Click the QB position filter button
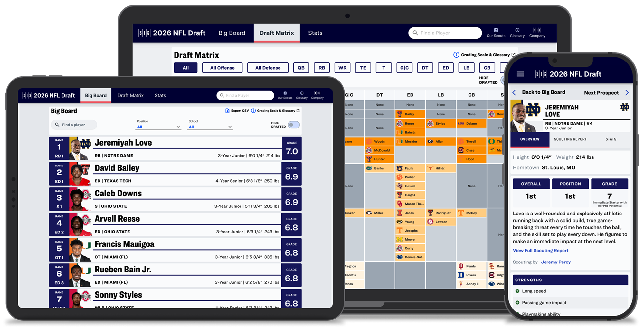 (x=301, y=68)
